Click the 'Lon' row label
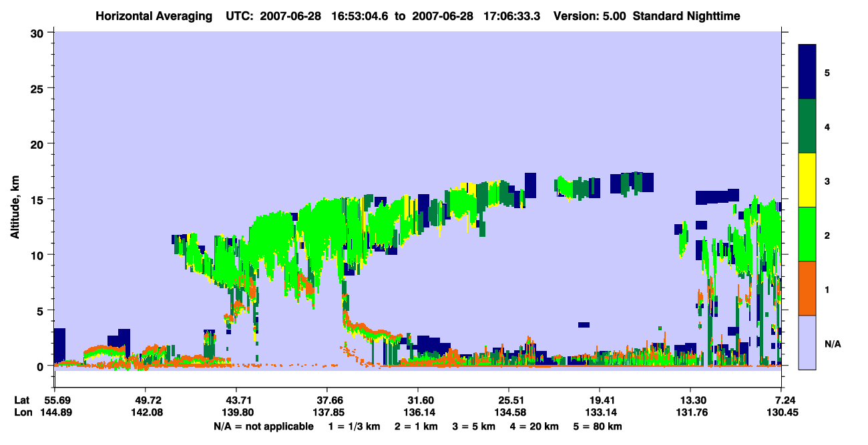 [x=22, y=412]
